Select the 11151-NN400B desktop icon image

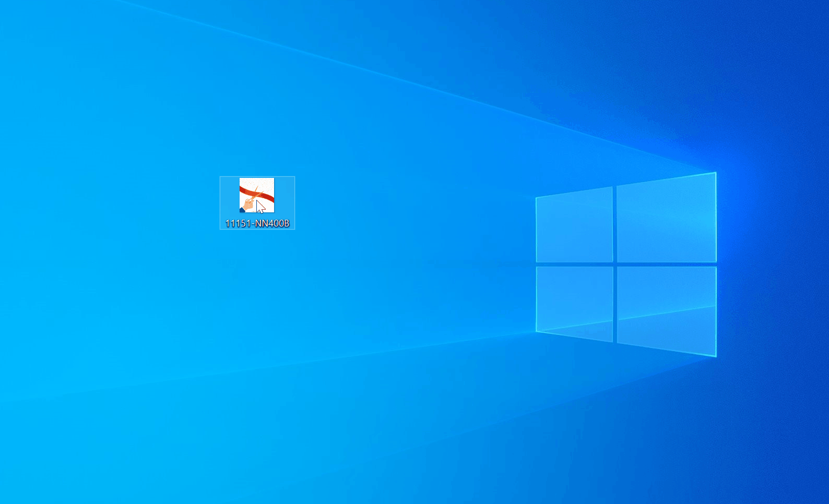pos(257,195)
